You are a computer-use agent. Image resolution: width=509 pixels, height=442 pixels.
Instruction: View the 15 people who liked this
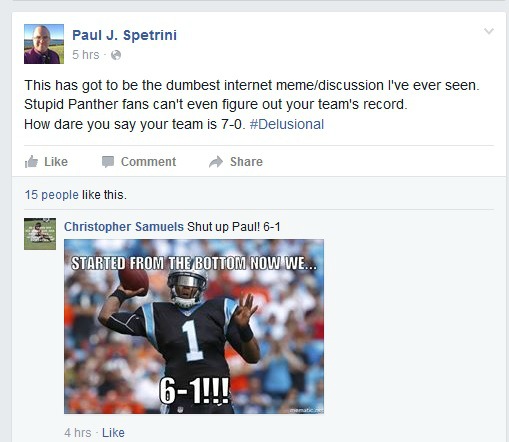click(x=52, y=195)
